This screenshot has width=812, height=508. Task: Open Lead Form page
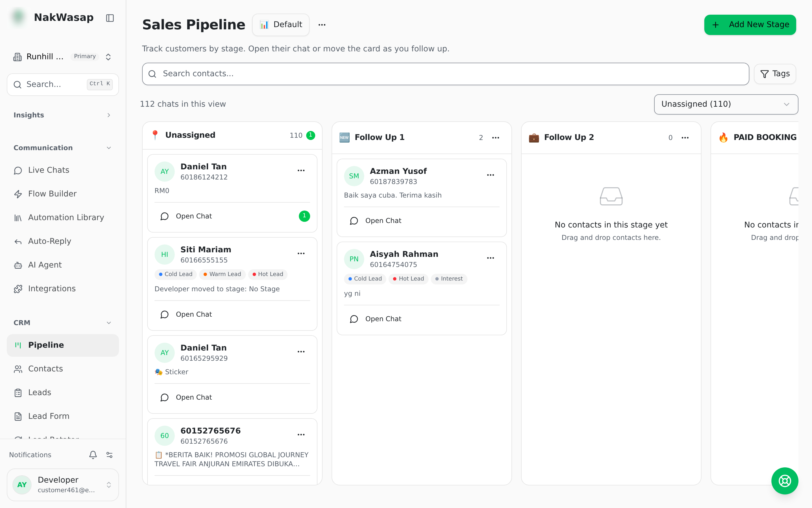[62, 416]
